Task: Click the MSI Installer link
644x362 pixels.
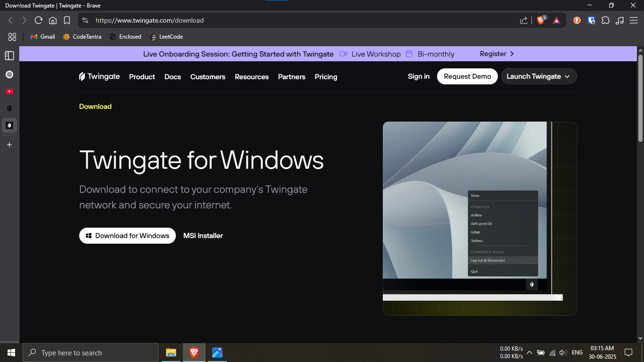Action: (x=203, y=236)
